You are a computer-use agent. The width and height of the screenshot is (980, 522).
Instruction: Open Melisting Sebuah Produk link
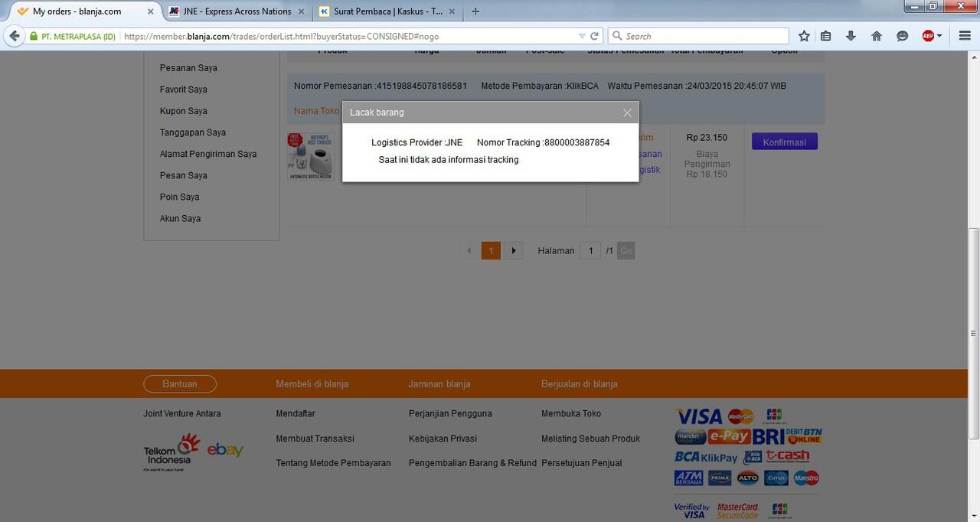(x=591, y=439)
